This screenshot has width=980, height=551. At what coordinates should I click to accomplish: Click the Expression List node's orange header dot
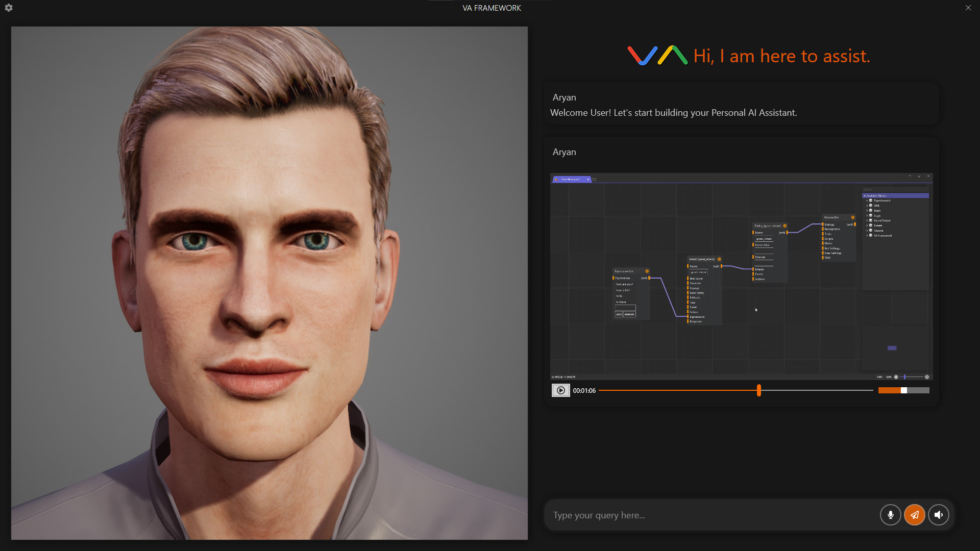tap(647, 271)
